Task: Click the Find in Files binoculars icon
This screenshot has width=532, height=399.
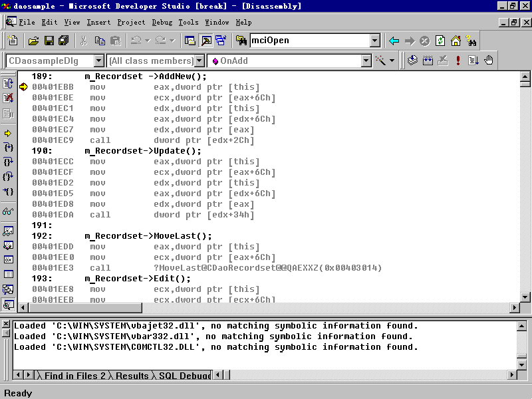Action: pos(241,41)
